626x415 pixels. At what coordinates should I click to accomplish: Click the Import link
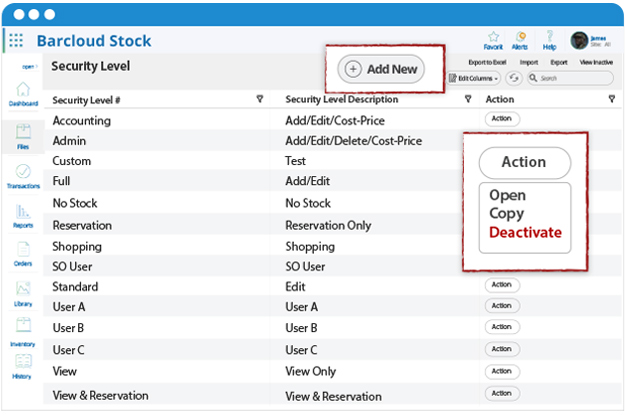[529, 62]
